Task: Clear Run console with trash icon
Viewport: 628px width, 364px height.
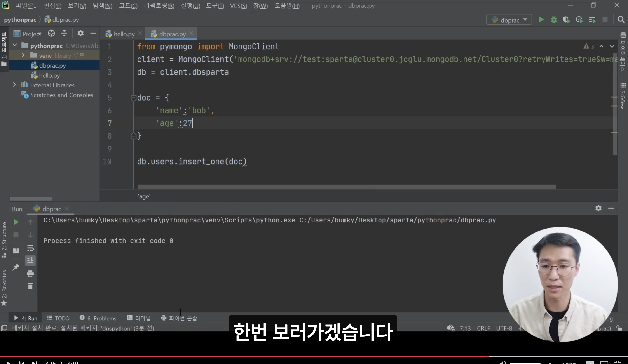Action: pos(30,286)
